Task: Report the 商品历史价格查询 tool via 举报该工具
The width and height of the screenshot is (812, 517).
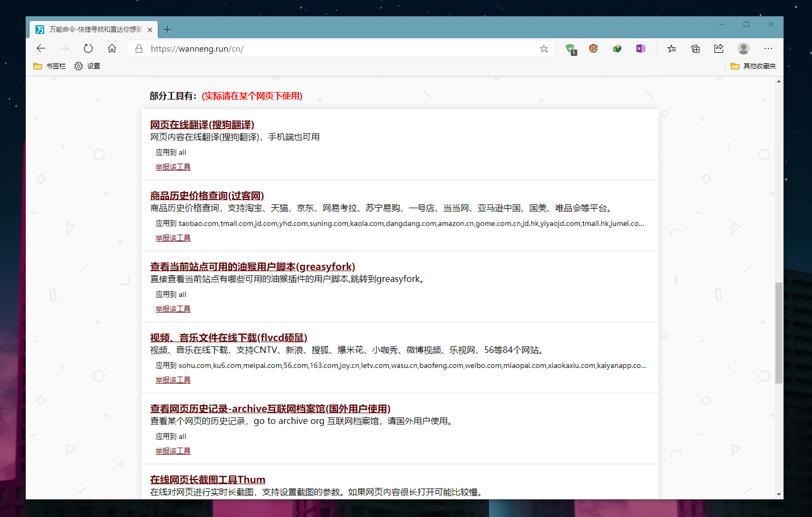Action: coord(172,237)
